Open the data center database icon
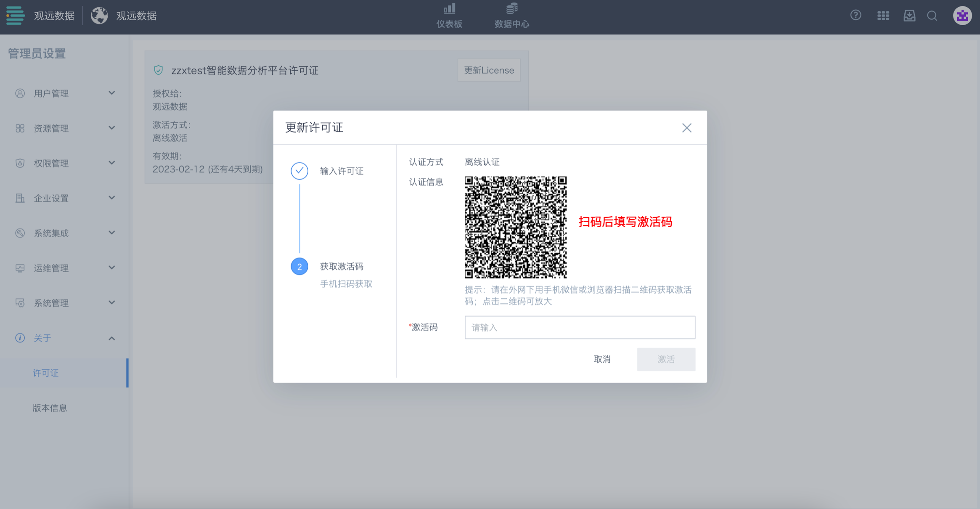This screenshot has height=509, width=980. tap(511, 9)
